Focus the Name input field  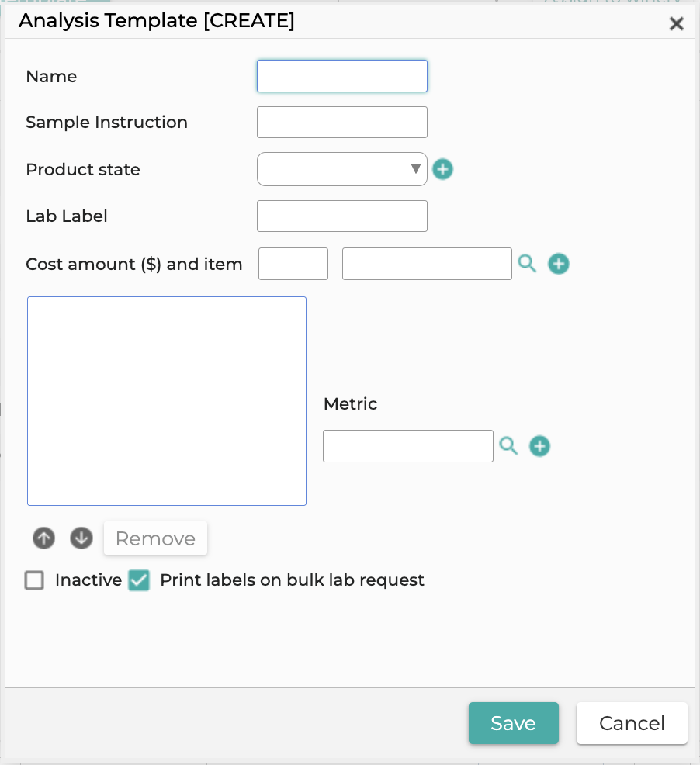coord(341,76)
